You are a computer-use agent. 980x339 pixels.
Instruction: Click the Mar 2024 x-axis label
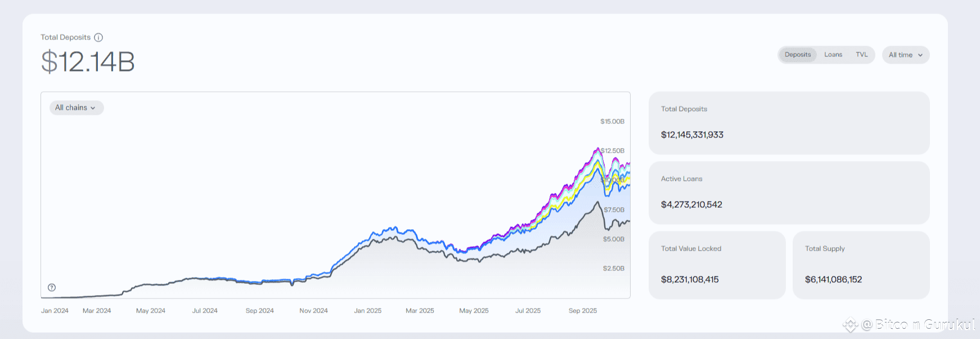point(97,311)
